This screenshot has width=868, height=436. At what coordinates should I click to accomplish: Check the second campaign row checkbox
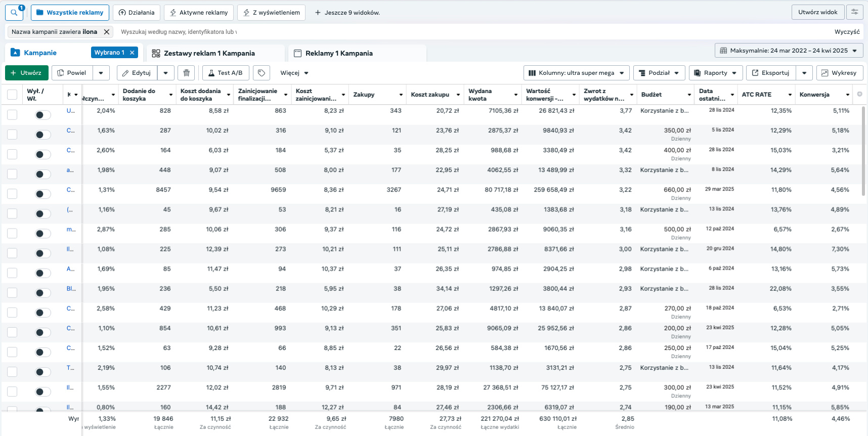coord(12,135)
